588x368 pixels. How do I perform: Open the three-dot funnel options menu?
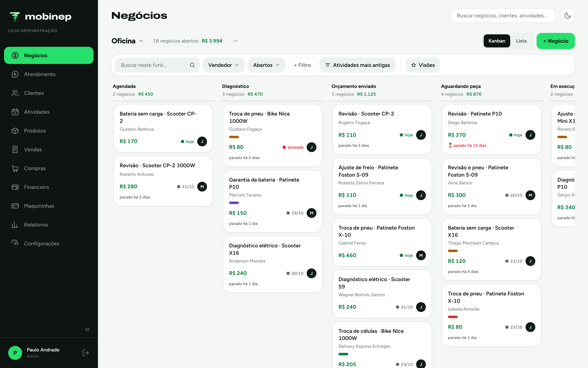click(x=235, y=41)
